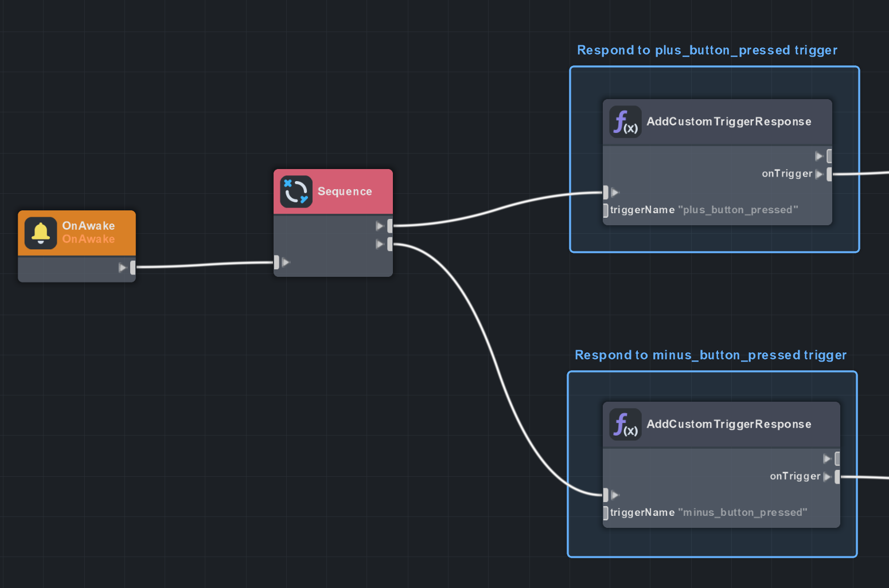Click the triggerName input port on the plus_button_pressed node
The height and width of the screenshot is (588, 889).
pyautogui.click(x=606, y=210)
